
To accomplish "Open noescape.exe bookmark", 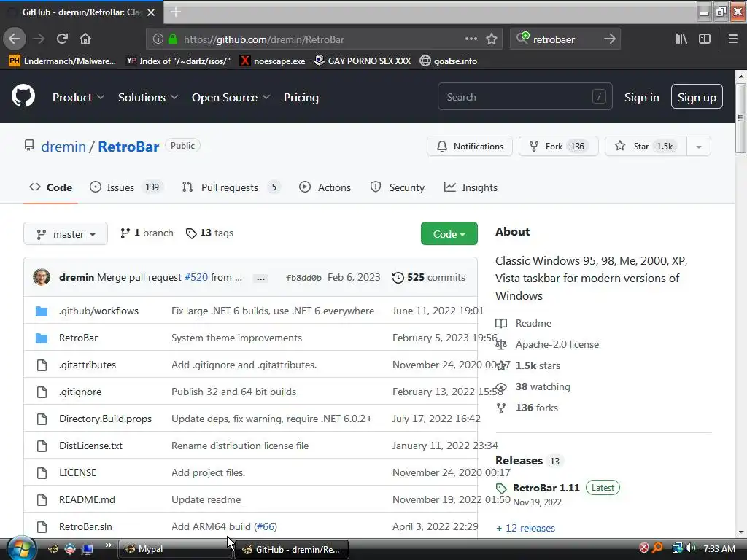I will [x=273, y=61].
